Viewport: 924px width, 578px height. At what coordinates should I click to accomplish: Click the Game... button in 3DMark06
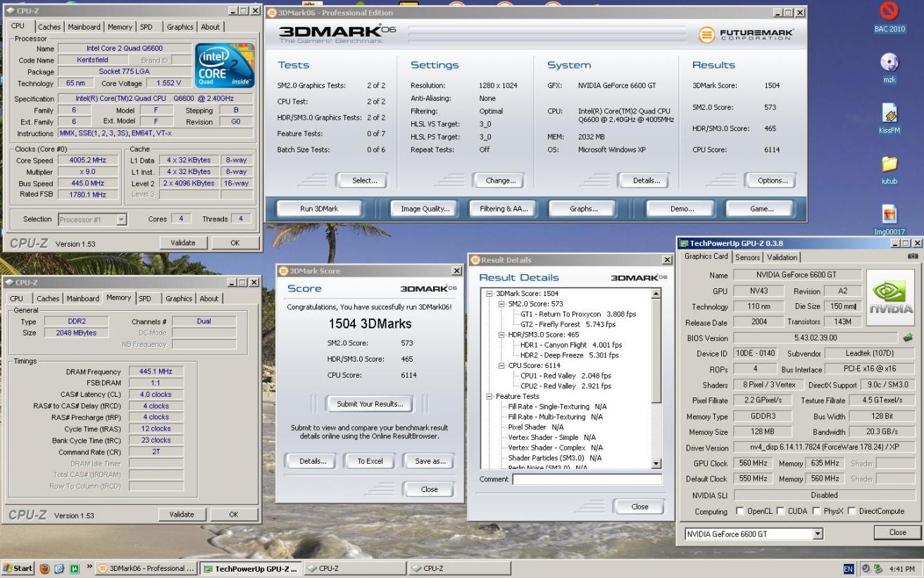(761, 209)
